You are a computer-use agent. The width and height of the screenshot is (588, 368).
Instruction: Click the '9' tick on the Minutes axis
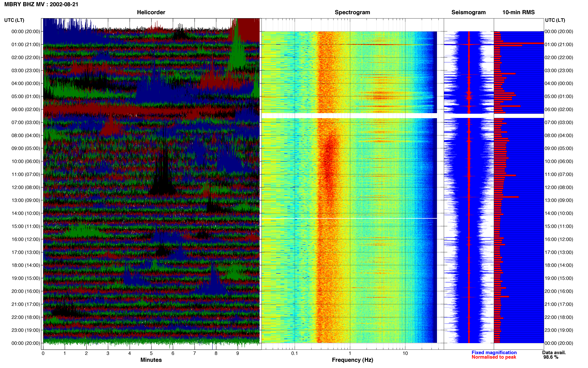coord(238,353)
